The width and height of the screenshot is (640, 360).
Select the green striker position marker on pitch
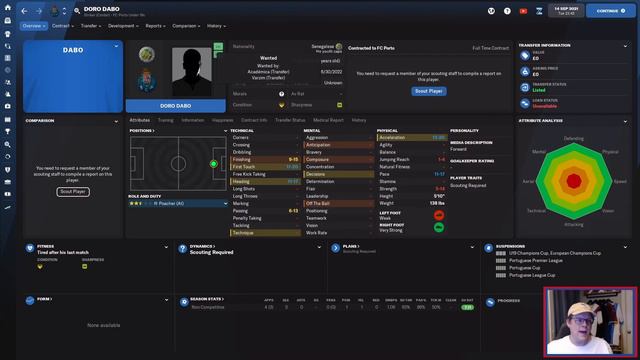[x=213, y=164]
